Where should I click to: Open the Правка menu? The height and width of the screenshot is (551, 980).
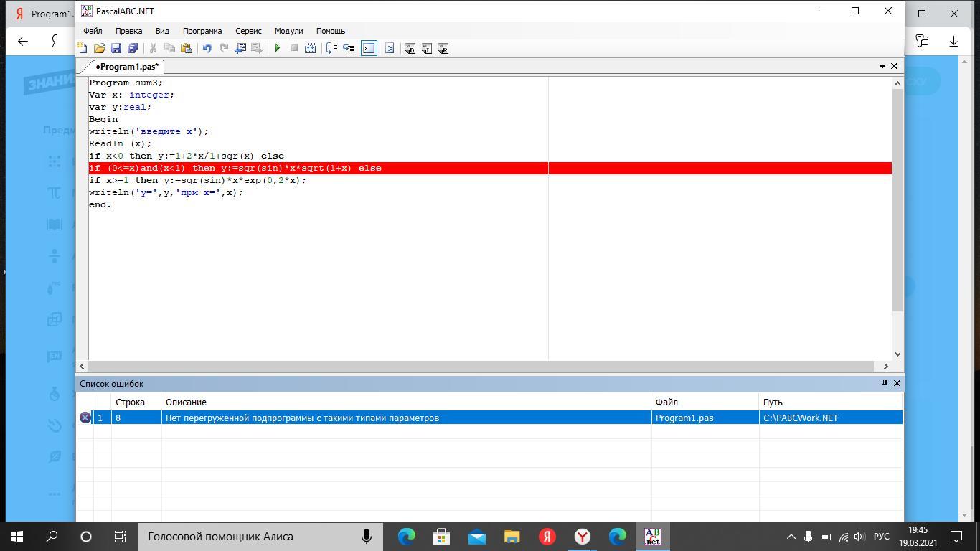coord(128,31)
